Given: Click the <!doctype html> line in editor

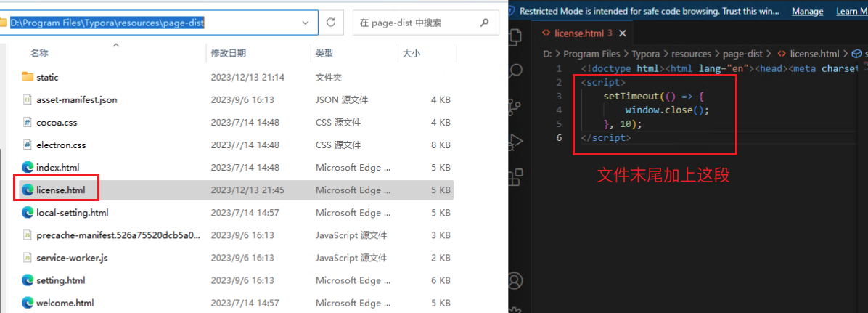Looking at the screenshot, I should click(719, 69).
